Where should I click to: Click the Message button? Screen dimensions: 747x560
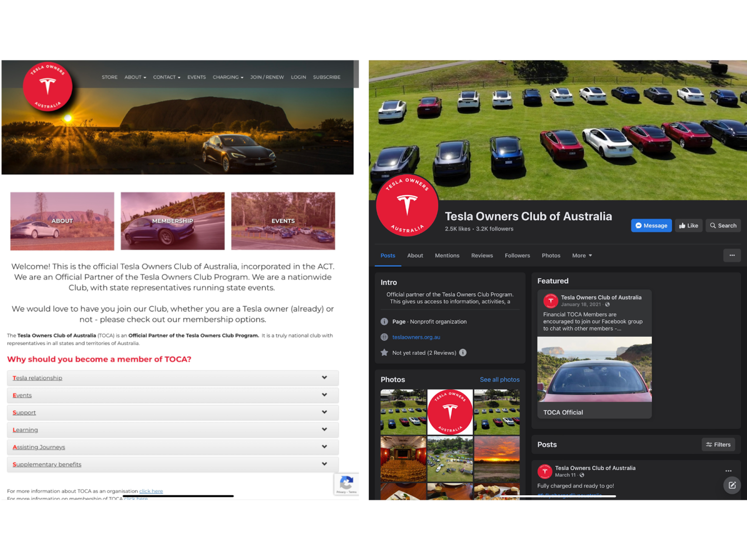coord(651,226)
